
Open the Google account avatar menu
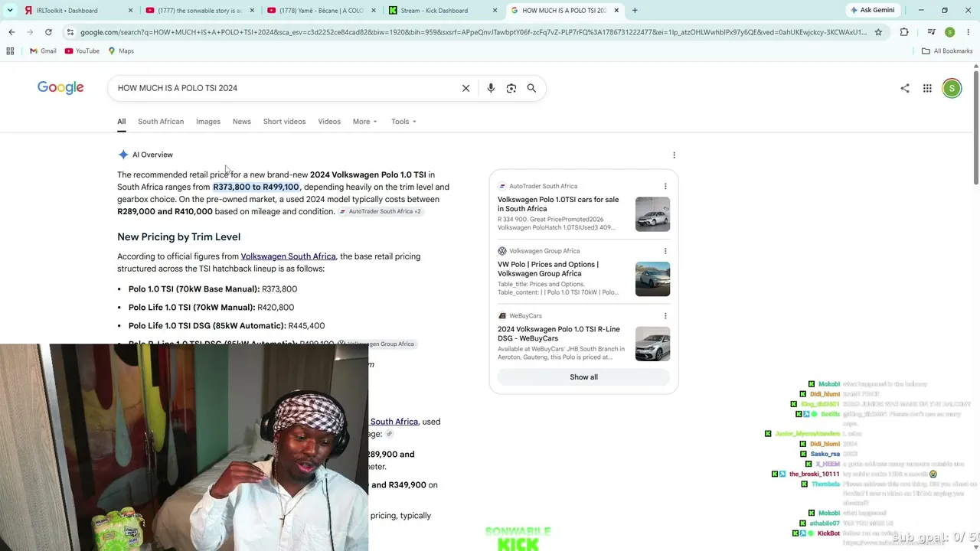pyautogui.click(x=952, y=88)
